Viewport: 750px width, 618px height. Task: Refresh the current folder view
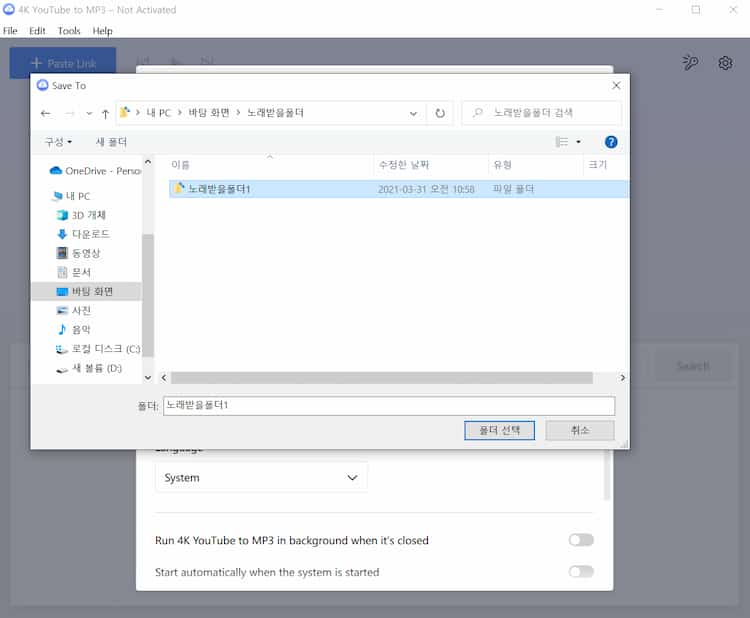440,113
